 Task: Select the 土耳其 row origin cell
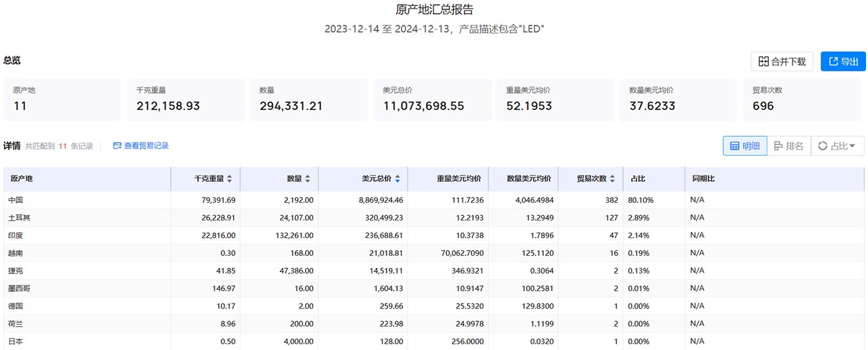tap(87, 218)
